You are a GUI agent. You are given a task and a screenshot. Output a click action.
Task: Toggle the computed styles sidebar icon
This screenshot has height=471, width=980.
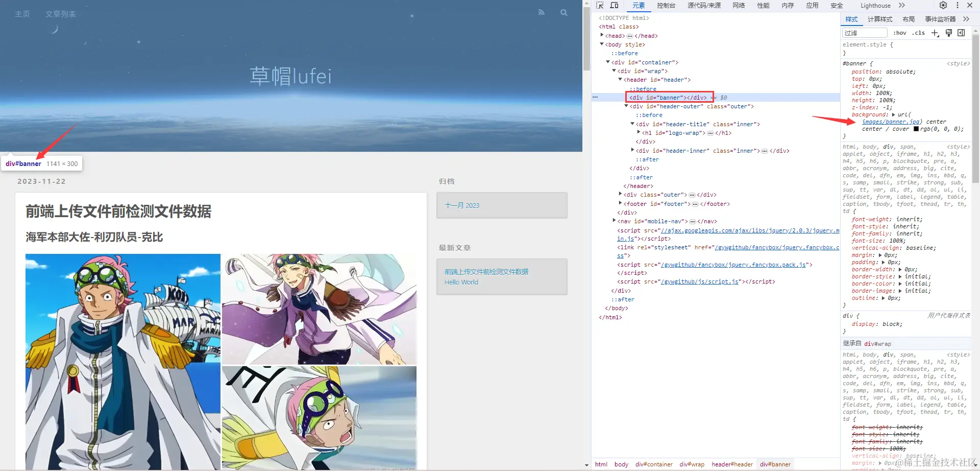[961, 33]
